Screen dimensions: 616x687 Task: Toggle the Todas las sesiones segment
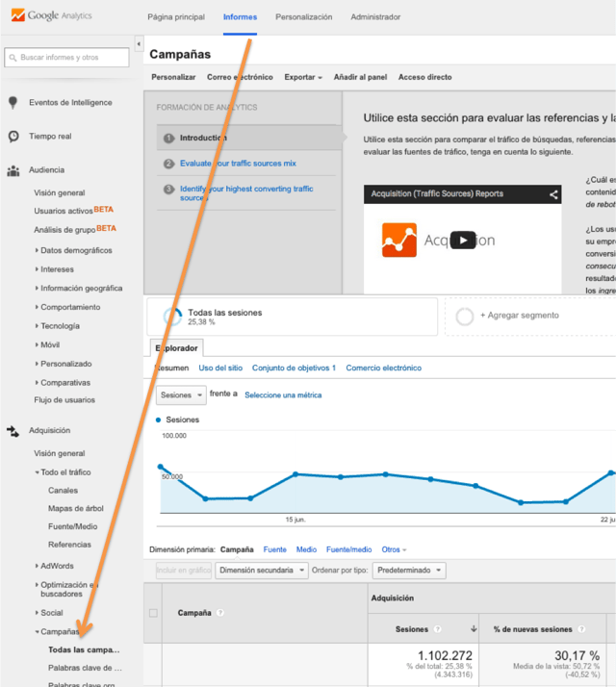(174, 317)
